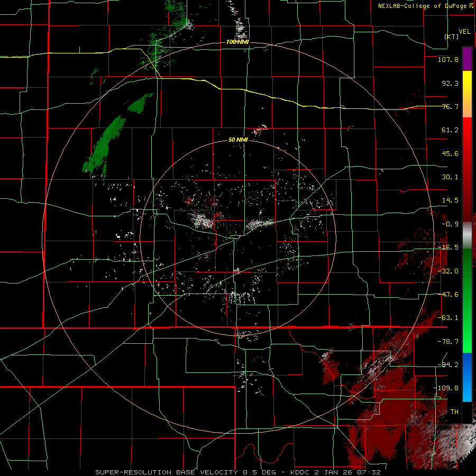Pick the black TH segment of the color bar
Image resolution: width=476 pixels, height=476 pixels.
[467, 412]
